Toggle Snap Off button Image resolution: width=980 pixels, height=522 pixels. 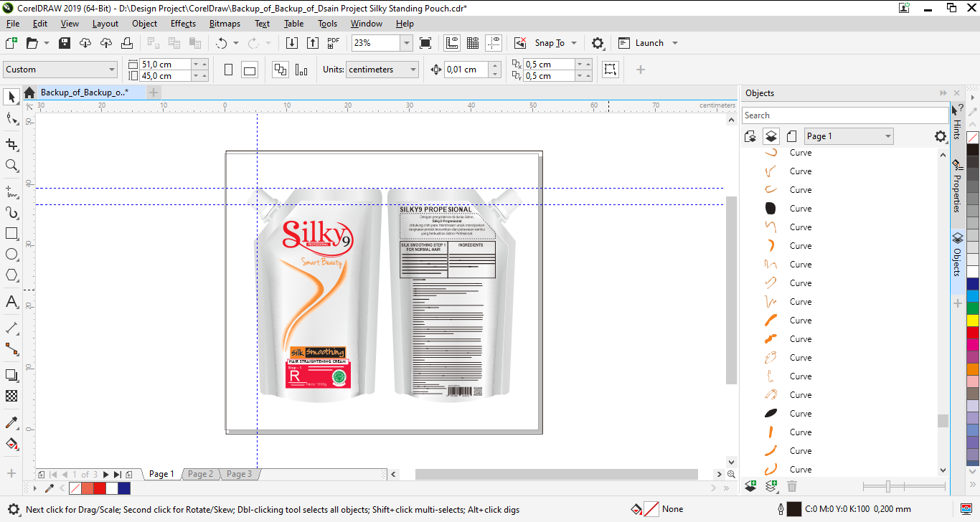[521, 43]
